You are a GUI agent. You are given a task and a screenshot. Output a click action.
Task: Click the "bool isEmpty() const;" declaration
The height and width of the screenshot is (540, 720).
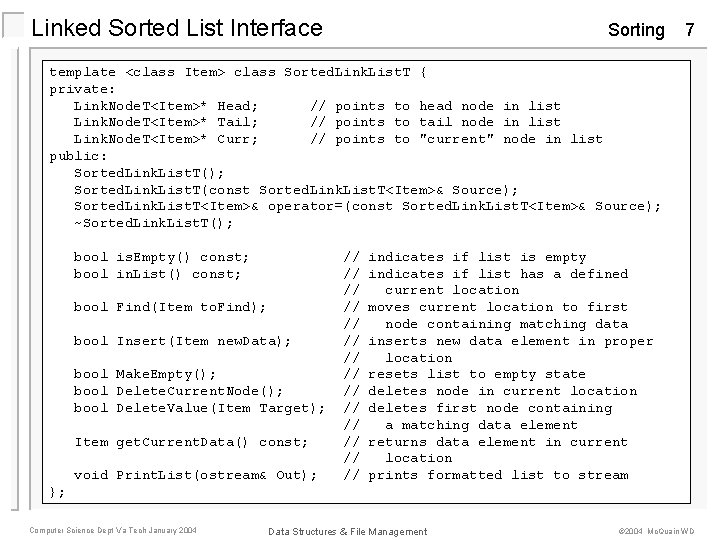tap(161, 257)
